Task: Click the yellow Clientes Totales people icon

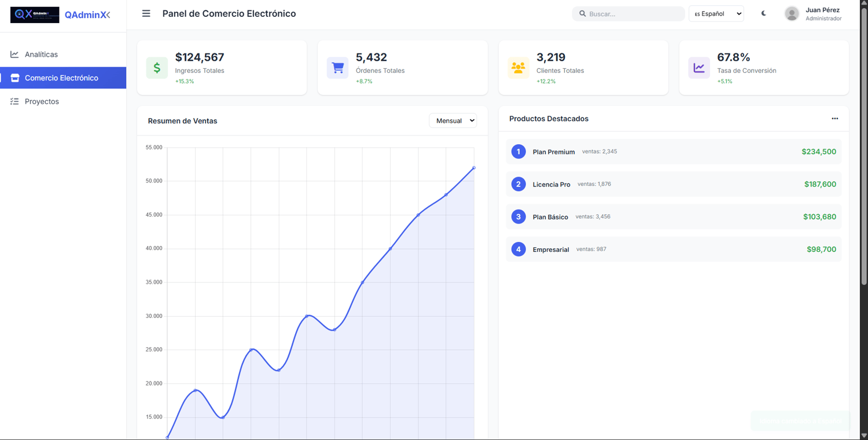Action: click(518, 68)
